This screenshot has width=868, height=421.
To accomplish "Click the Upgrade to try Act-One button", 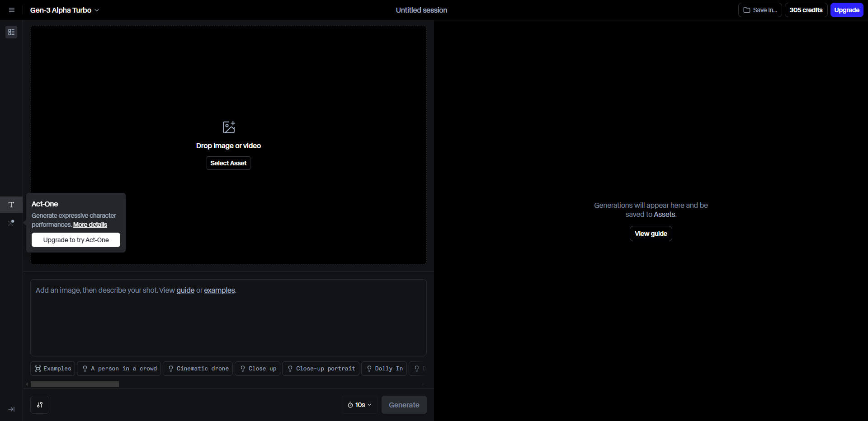I will [x=76, y=240].
